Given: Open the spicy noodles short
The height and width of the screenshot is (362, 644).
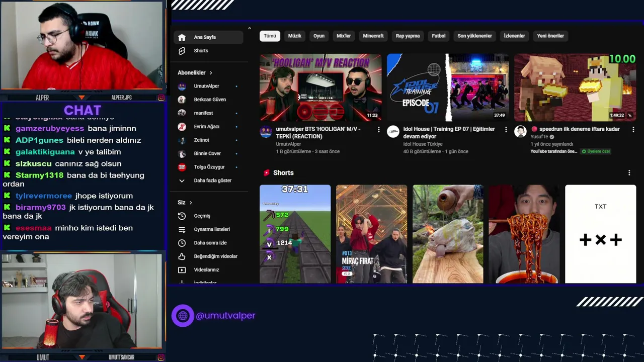Looking at the screenshot, I should point(524,234).
